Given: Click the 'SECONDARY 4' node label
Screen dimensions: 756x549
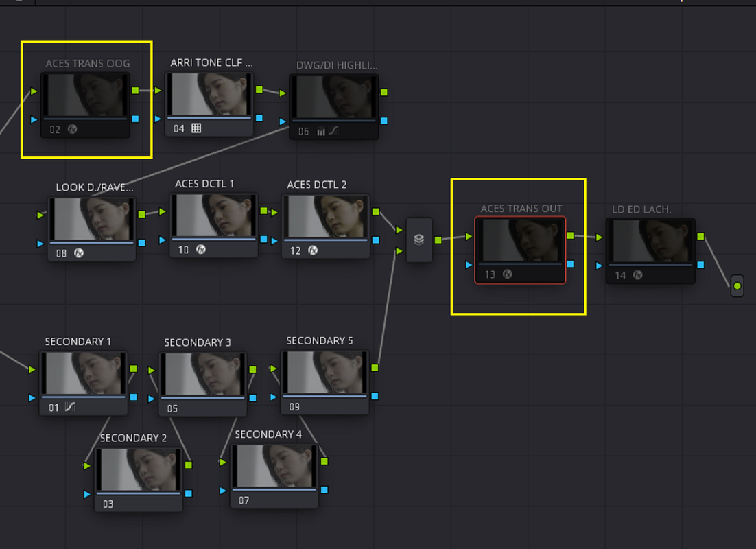Looking at the screenshot, I should (x=268, y=434).
